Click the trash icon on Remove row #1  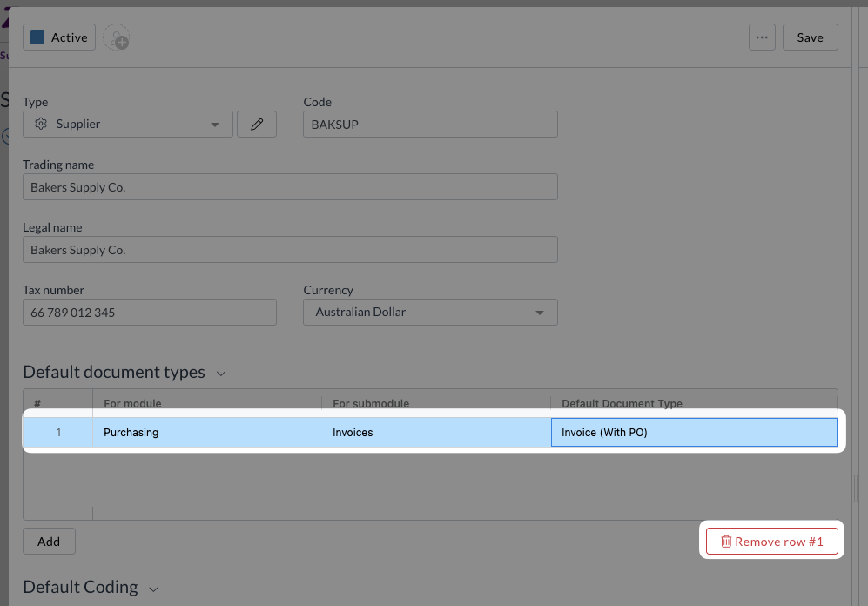pos(726,542)
